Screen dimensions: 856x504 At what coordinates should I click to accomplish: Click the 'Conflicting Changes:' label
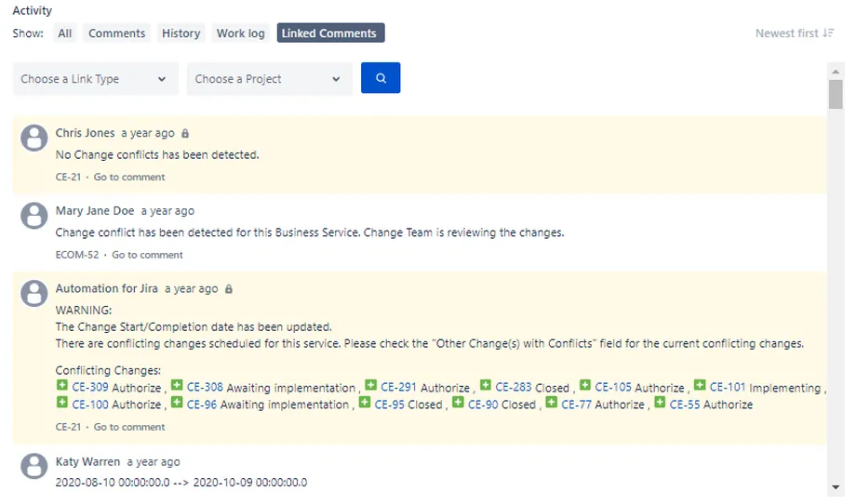(108, 370)
